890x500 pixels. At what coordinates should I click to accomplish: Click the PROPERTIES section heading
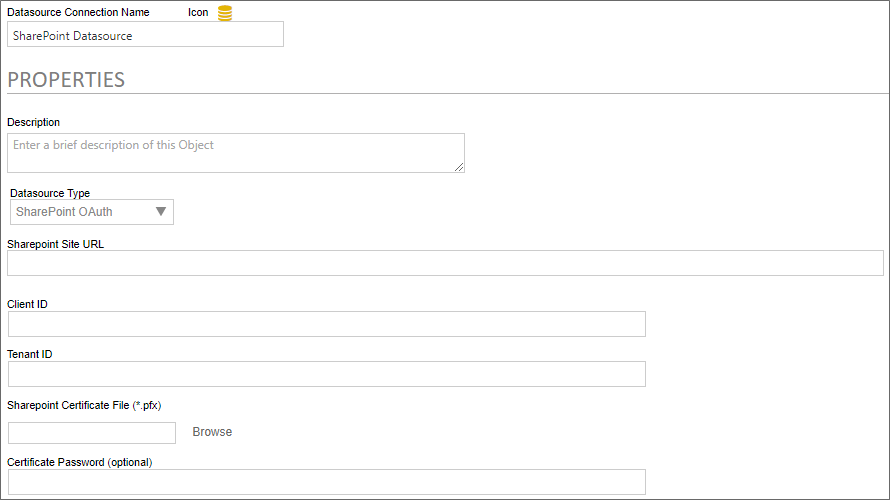[x=66, y=80]
